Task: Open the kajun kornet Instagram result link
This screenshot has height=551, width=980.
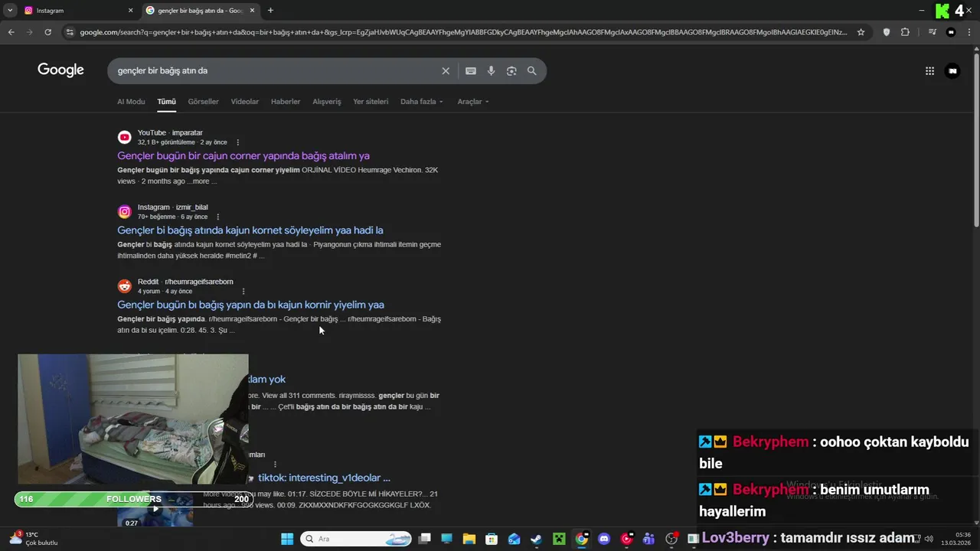Action: pyautogui.click(x=250, y=230)
